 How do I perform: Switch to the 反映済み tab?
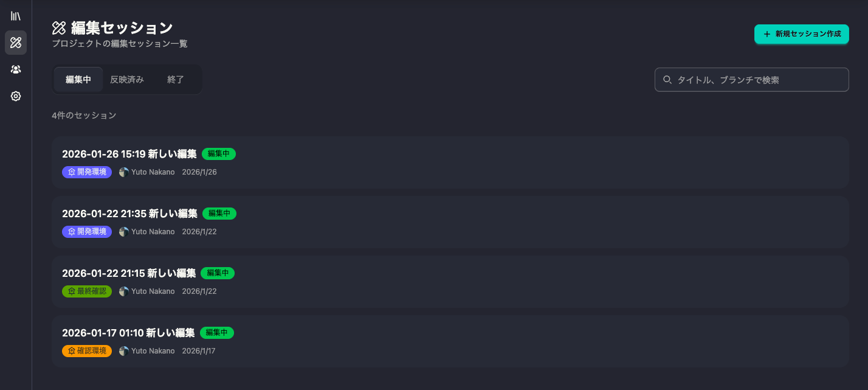pos(127,80)
